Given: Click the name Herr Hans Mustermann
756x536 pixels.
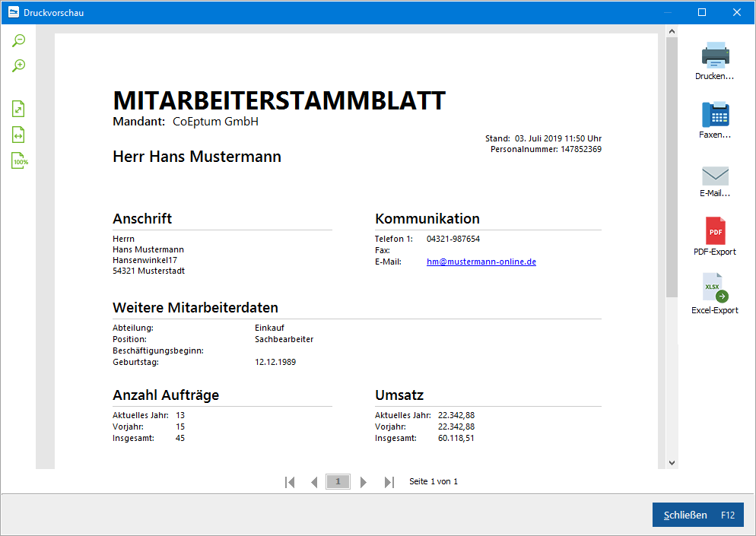Looking at the screenshot, I should coord(197,157).
